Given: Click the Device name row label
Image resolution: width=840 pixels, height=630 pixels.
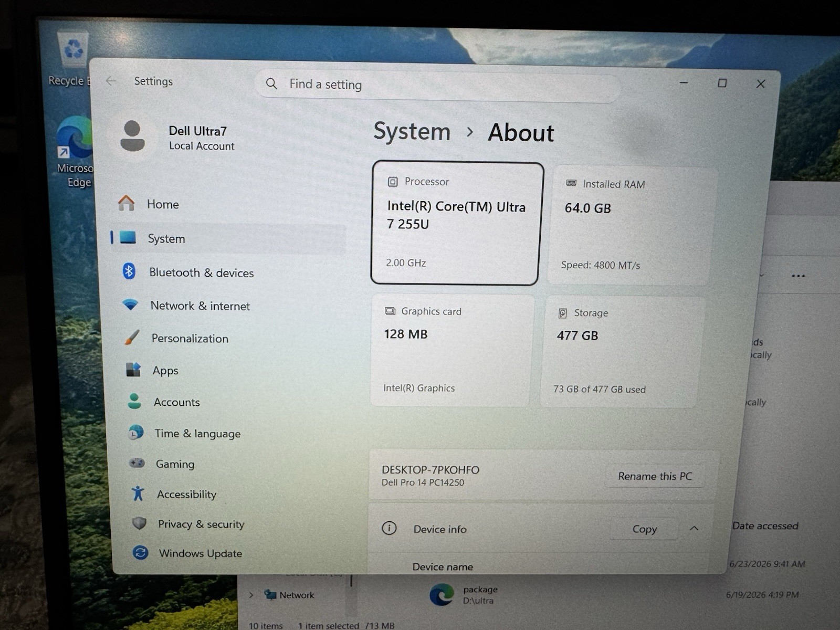Looking at the screenshot, I should click(x=443, y=566).
